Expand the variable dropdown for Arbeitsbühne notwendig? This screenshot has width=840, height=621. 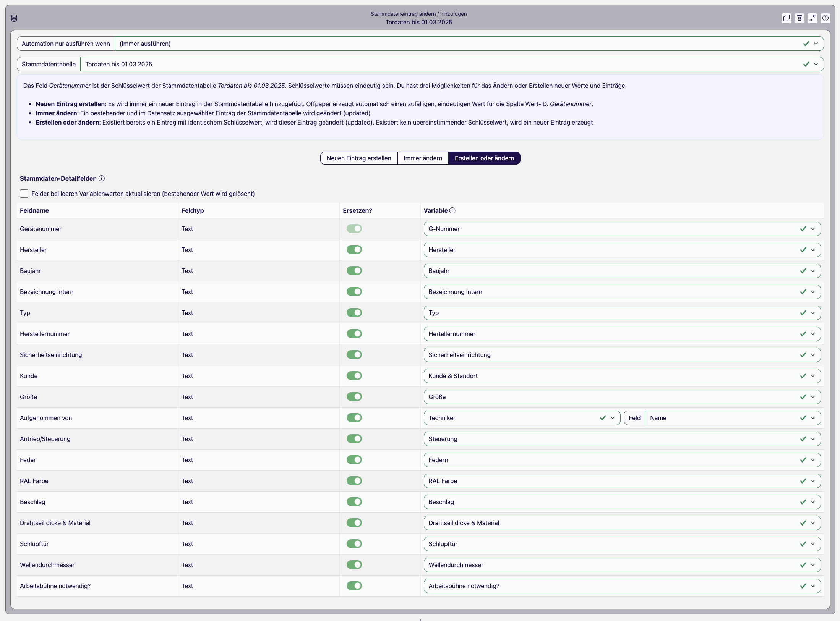tap(622, 586)
